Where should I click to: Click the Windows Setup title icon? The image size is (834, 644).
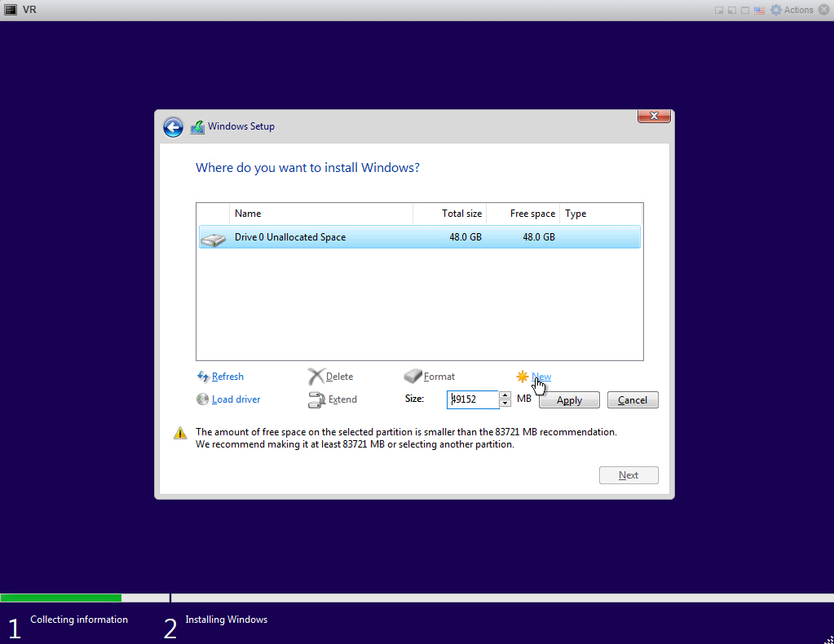pos(197,127)
